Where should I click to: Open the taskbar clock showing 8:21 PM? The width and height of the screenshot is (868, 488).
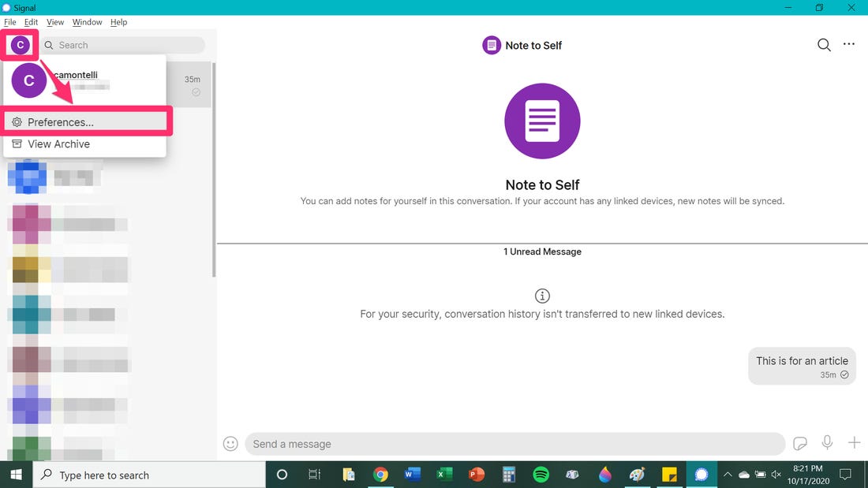coord(808,475)
